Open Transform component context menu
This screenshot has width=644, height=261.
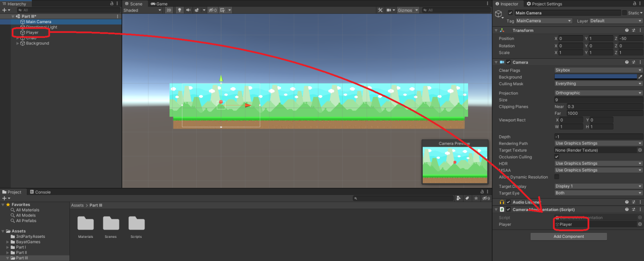pos(640,31)
